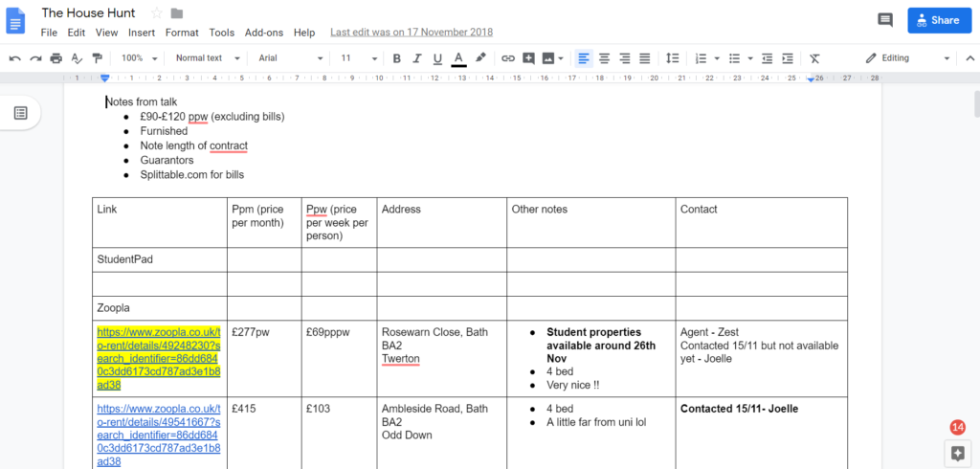Click Contacted 15/11- Joelle bold text

(740, 409)
